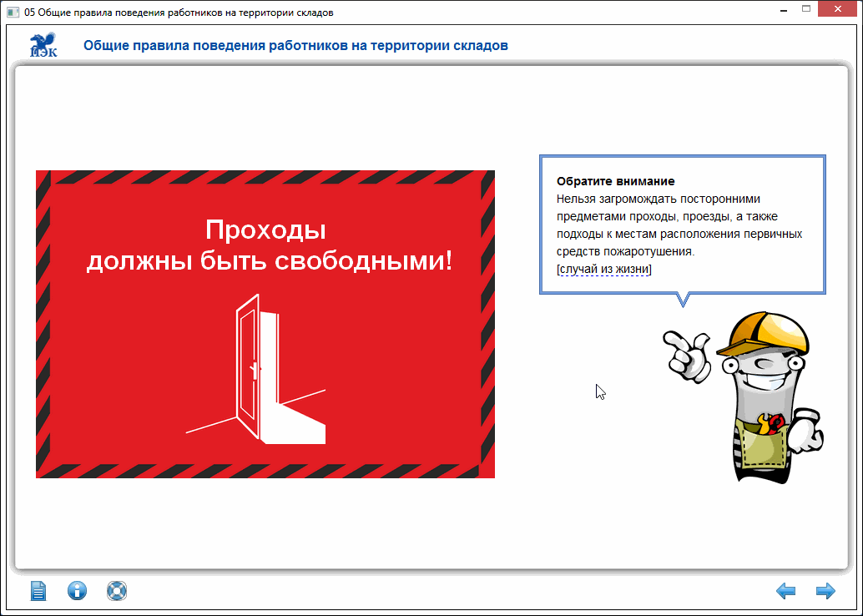Click the blue info icon
Screen dimensions: 863x616
pyautogui.click(x=77, y=591)
